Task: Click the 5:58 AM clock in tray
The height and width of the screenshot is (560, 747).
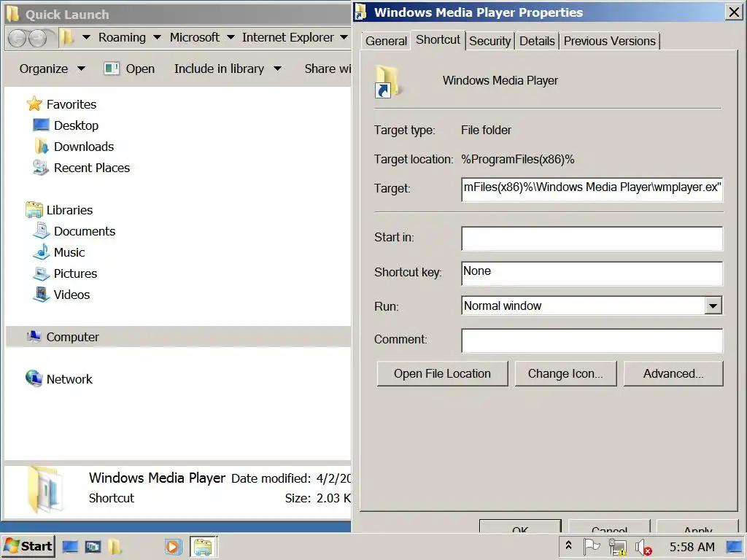Action: pos(692,547)
